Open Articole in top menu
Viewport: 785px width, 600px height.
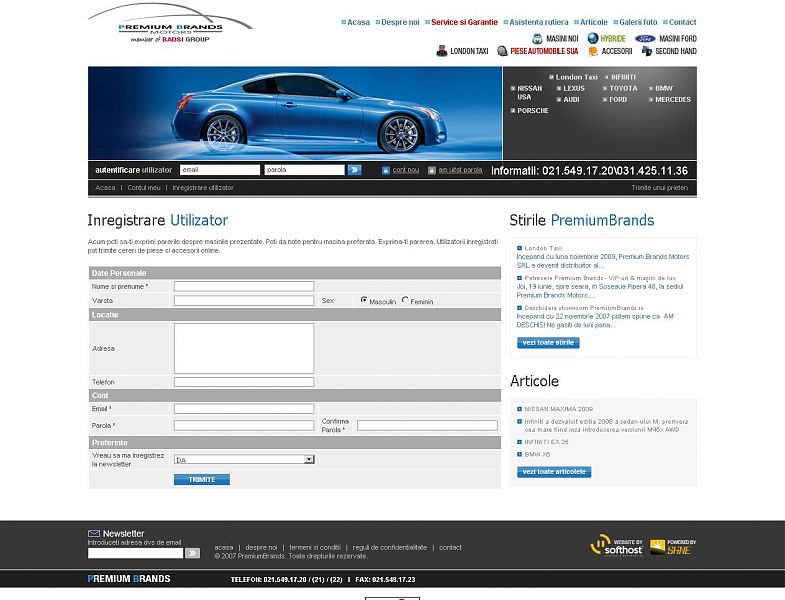pos(593,22)
